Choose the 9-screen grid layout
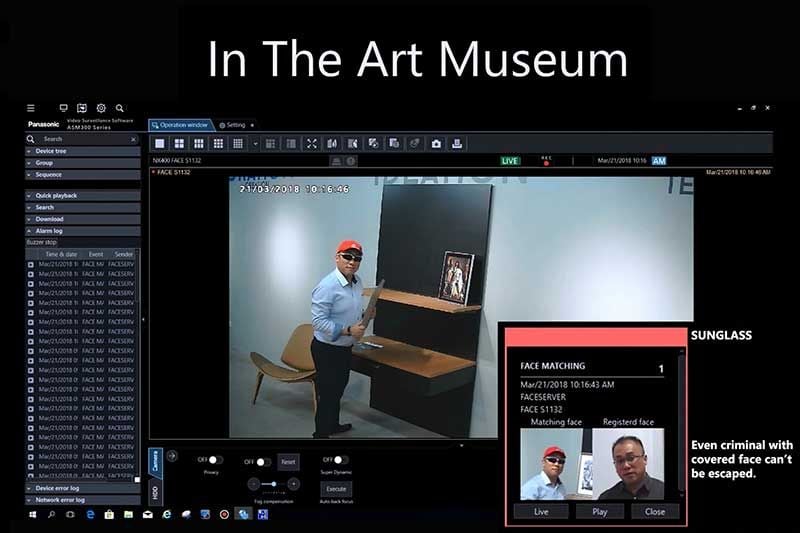800x533 pixels. point(199,144)
